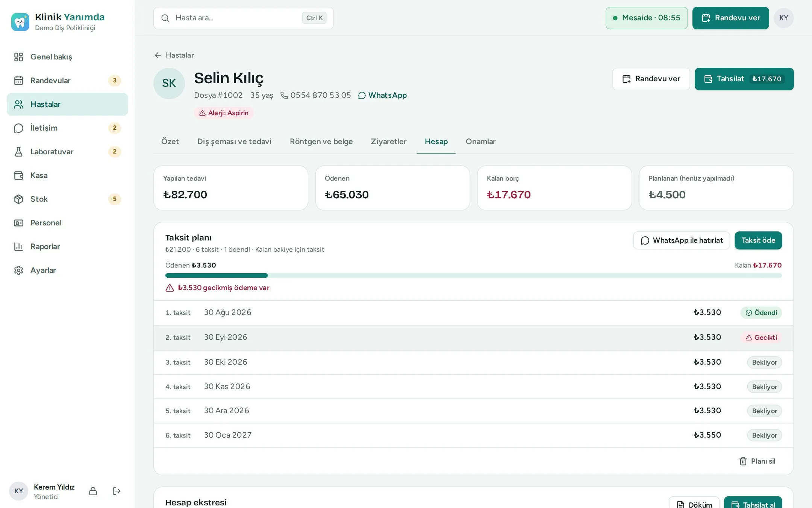812x508 pixels.
Task: Select the 2. taksit Gecikti row
Action: coord(473,338)
